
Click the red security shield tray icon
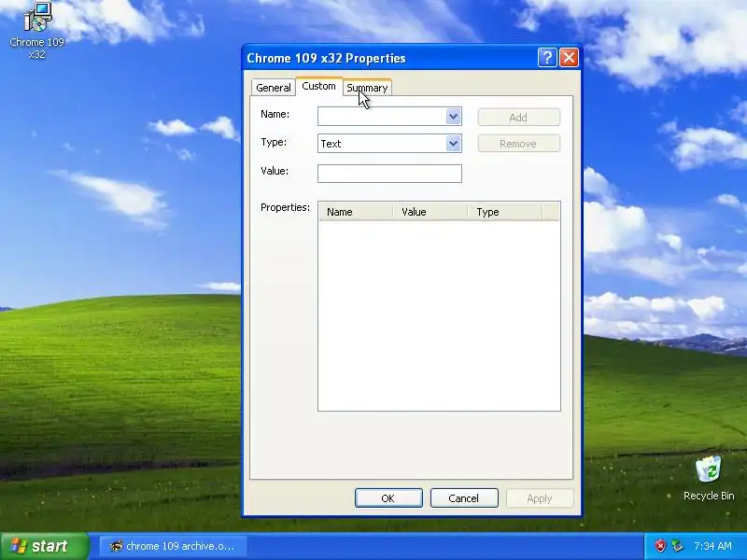click(x=660, y=546)
